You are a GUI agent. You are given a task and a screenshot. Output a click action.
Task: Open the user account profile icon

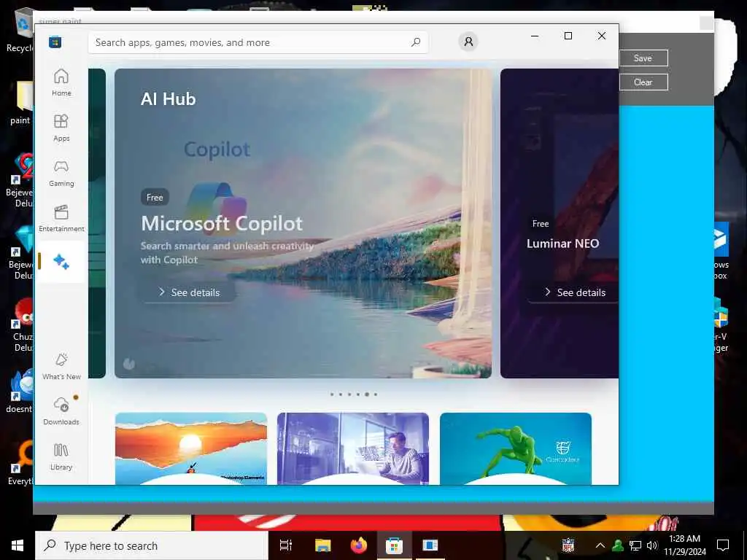coord(468,42)
